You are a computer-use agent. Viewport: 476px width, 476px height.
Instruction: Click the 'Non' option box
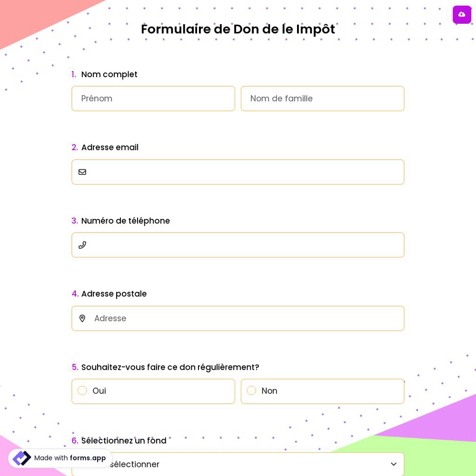tap(323, 391)
